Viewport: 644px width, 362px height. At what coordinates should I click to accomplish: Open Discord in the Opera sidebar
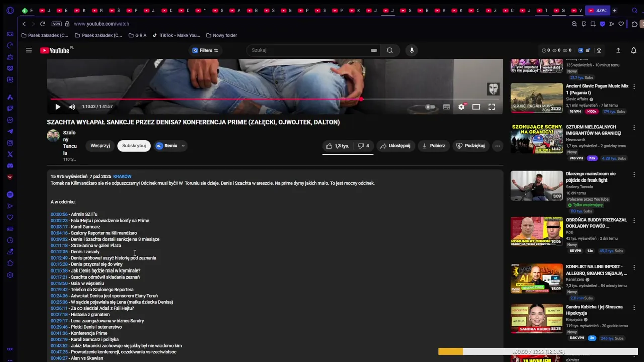coord(10,166)
